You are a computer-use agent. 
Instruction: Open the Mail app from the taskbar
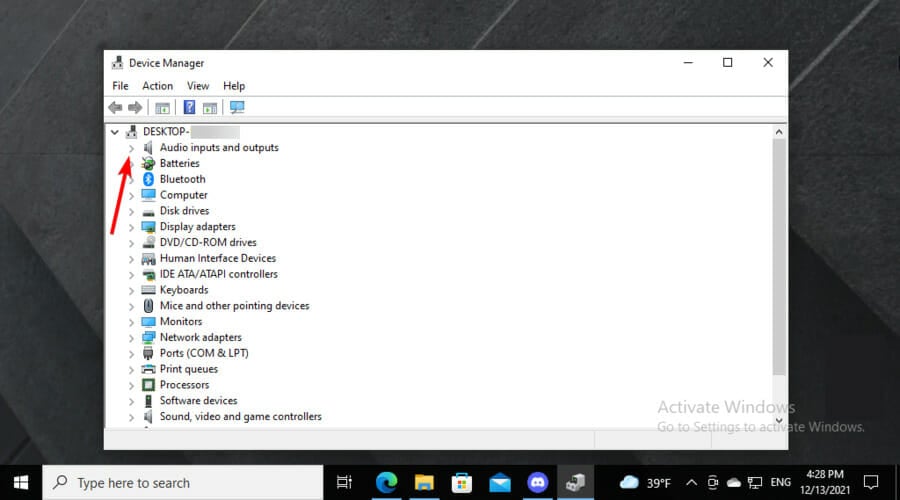pyautogui.click(x=500, y=483)
